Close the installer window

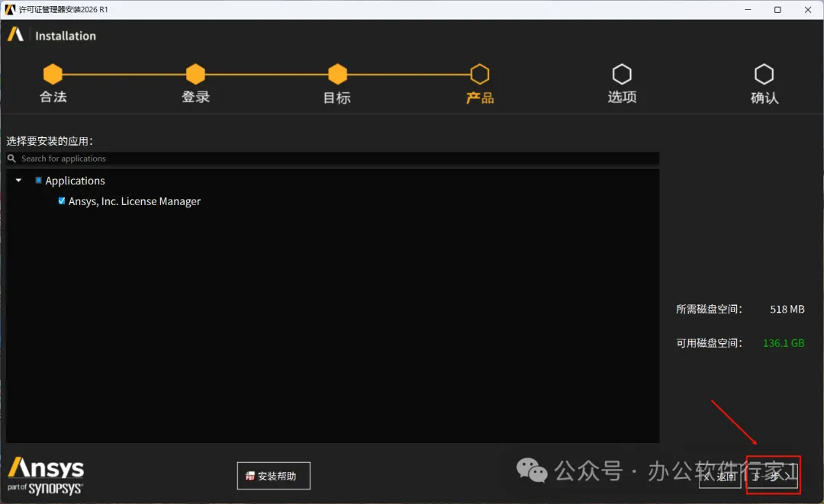click(808, 9)
